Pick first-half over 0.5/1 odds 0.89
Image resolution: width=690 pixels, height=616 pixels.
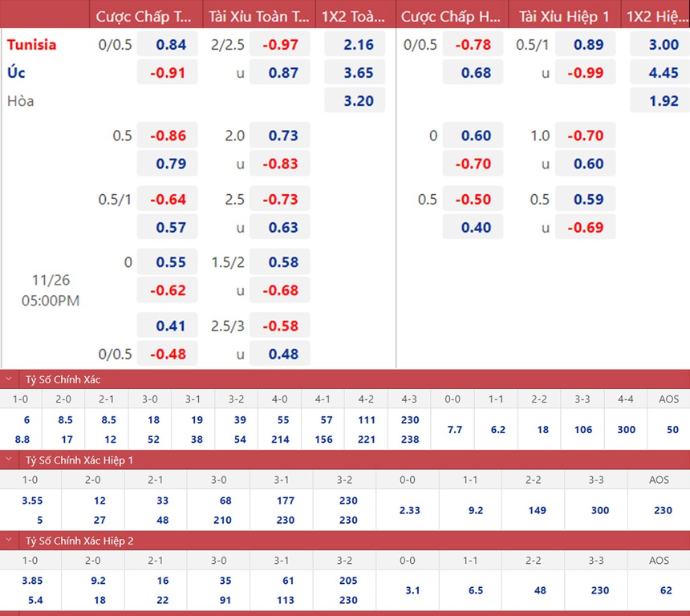tap(588, 45)
